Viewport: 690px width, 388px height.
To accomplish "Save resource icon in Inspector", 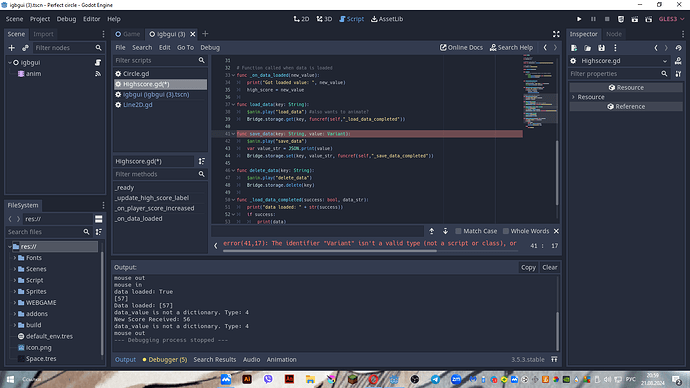I will [x=602, y=48].
